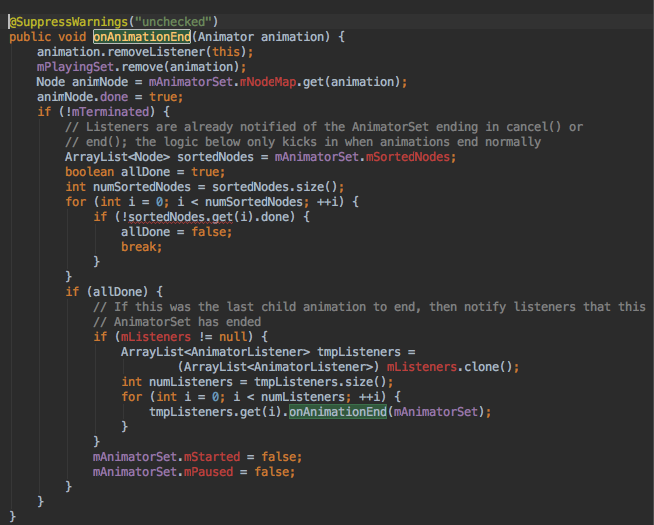Screen dimensions: 654x525
Task: Click the null keyword
Action: 233,337
